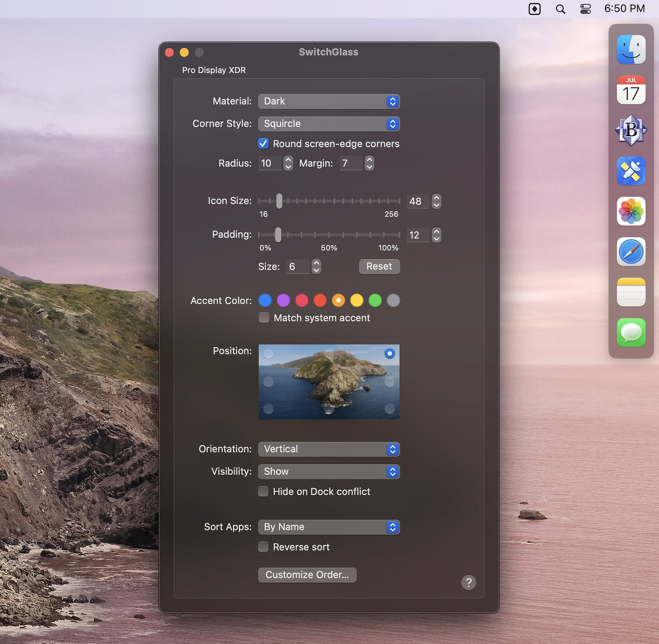Open Safari compass icon

631,252
